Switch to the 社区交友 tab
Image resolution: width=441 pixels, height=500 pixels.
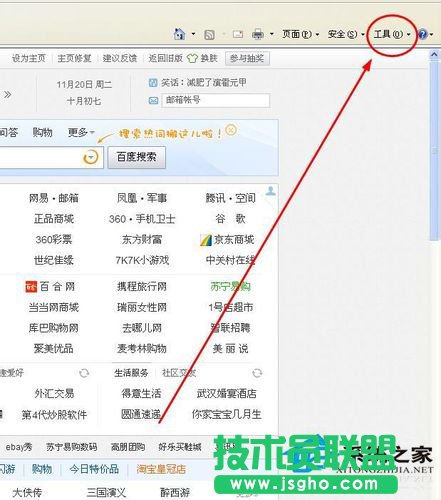(179, 373)
